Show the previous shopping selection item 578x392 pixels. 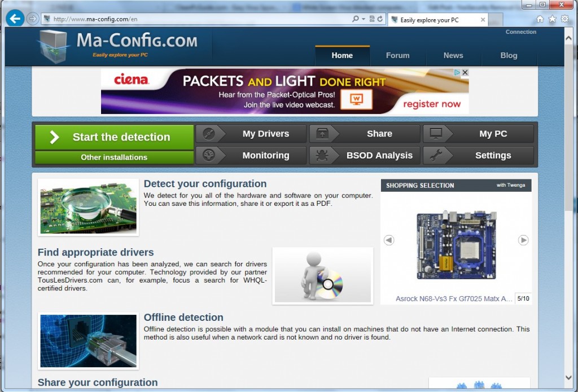pyautogui.click(x=389, y=240)
